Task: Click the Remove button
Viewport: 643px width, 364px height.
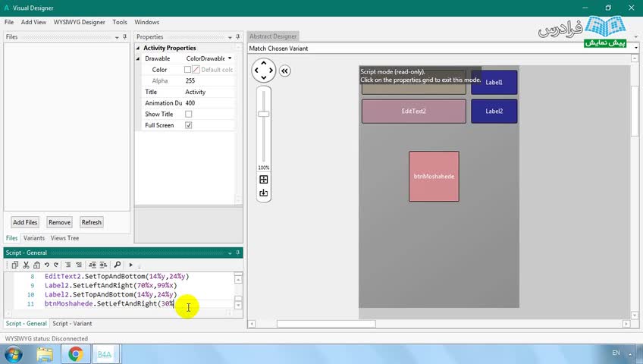Action: (x=59, y=222)
